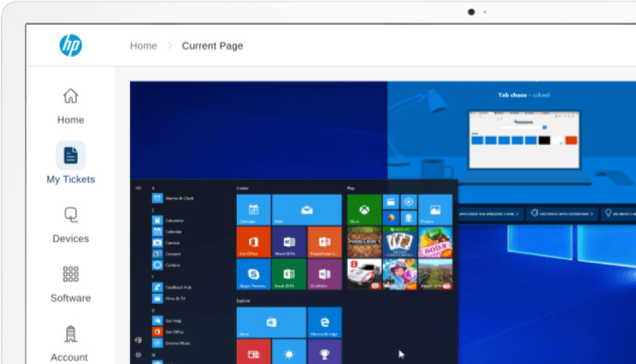636x364 pixels.
Task: Click the Play group heading
Action: click(351, 188)
